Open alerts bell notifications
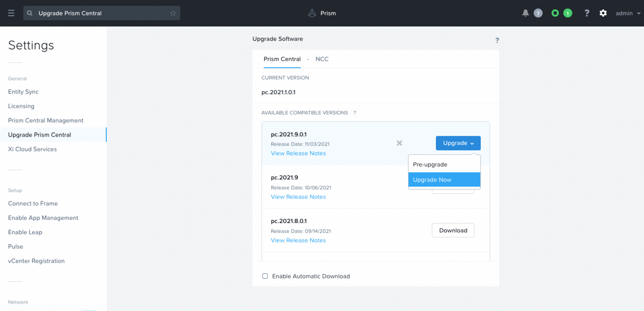Screen dimensions: 644x311 pyautogui.click(x=525, y=13)
